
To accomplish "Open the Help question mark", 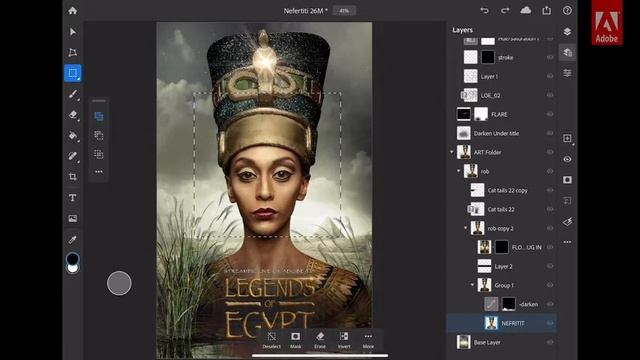I will tap(567, 11).
